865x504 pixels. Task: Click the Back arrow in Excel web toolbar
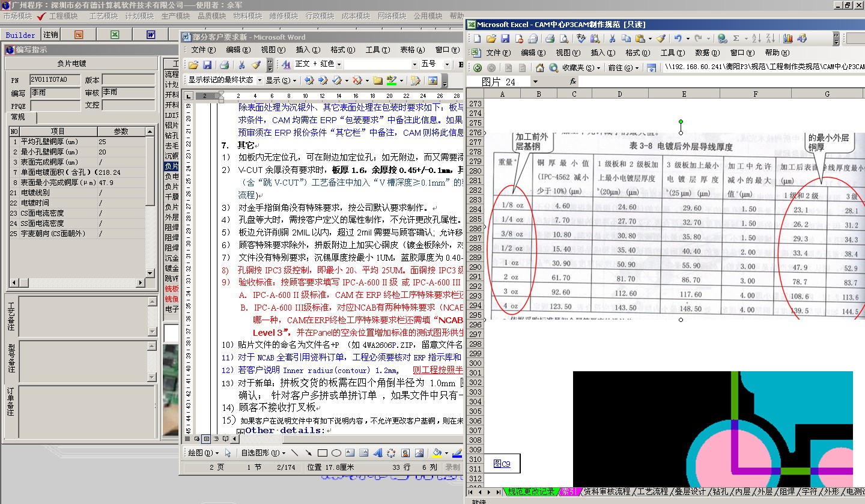point(478,68)
